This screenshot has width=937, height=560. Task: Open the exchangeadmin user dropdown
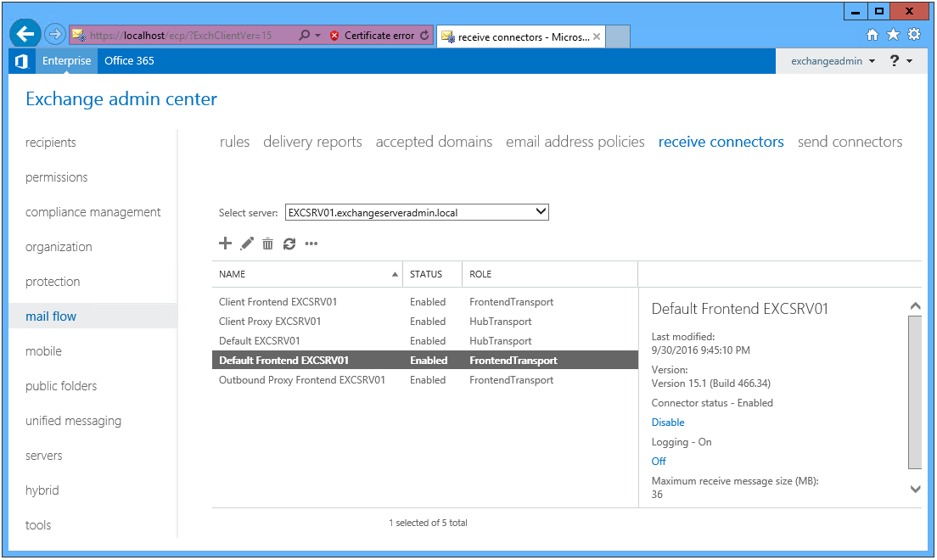pos(833,61)
